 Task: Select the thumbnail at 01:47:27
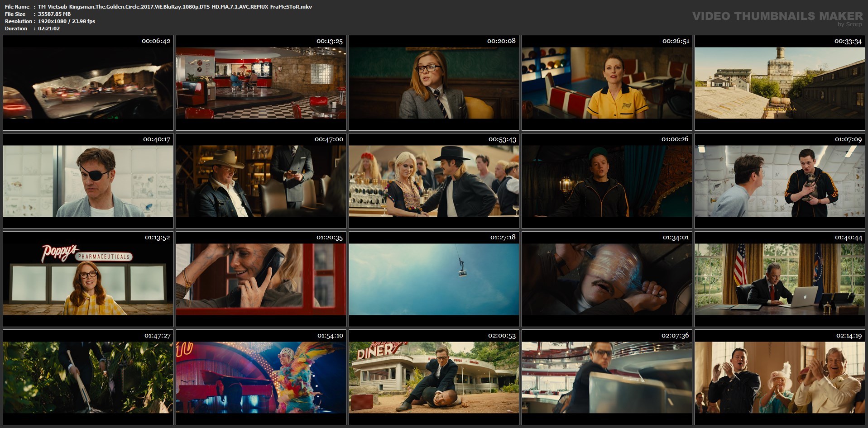(x=88, y=377)
